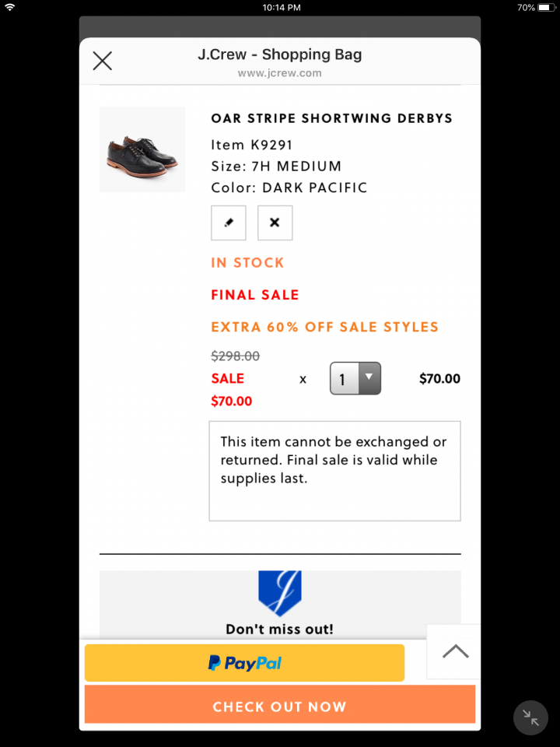Tap the collapse arrows icon in the corner
The height and width of the screenshot is (747, 560).
(531, 717)
